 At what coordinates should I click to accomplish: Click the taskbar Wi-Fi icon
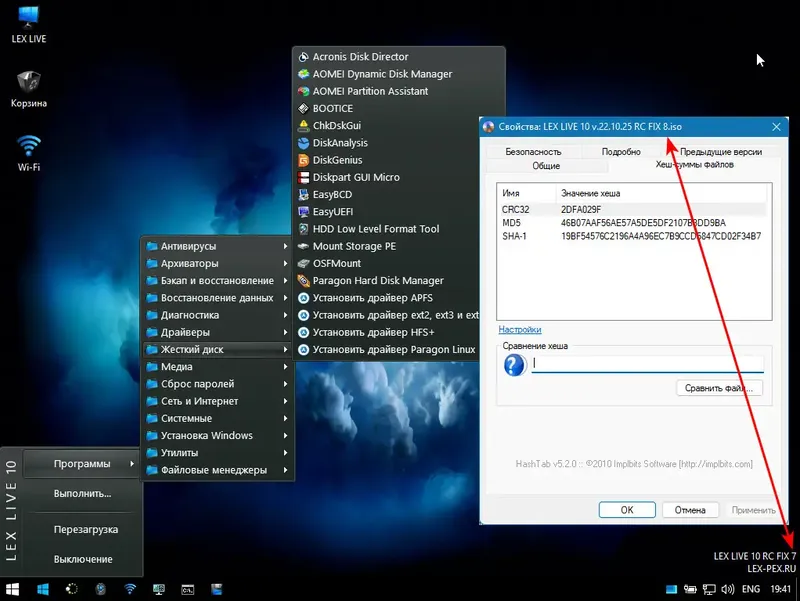pyautogui.click(x=130, y=589)
